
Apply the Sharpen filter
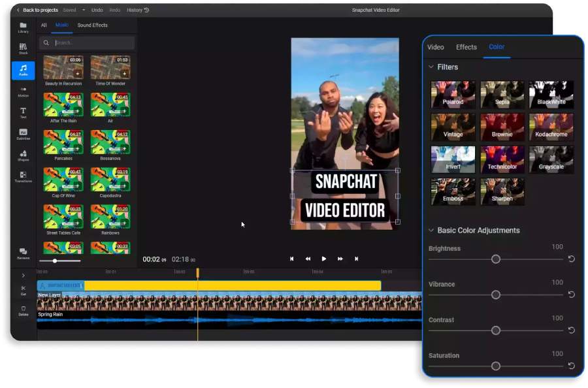pos(502,191)
